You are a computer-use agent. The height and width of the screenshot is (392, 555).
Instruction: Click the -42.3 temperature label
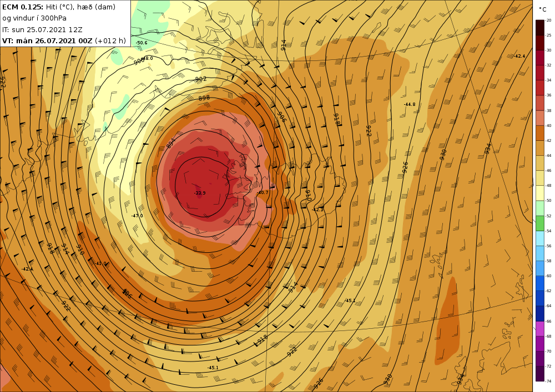pos(317,210)
